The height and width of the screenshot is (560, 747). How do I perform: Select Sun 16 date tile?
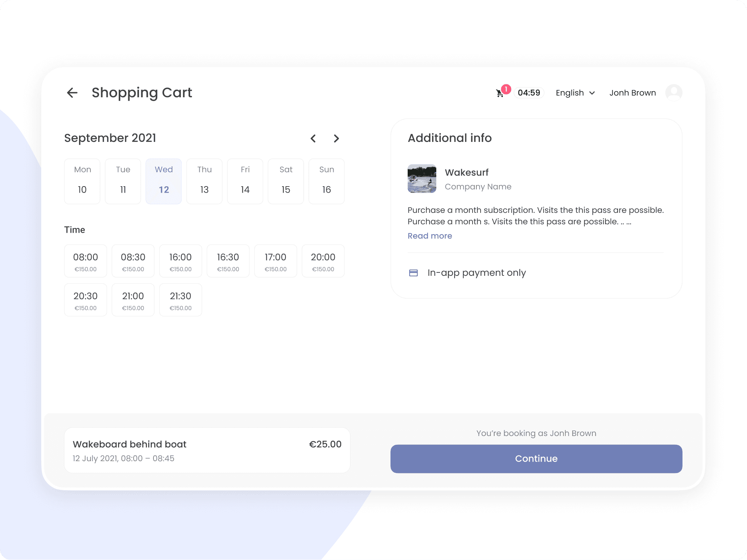point(326,181)
